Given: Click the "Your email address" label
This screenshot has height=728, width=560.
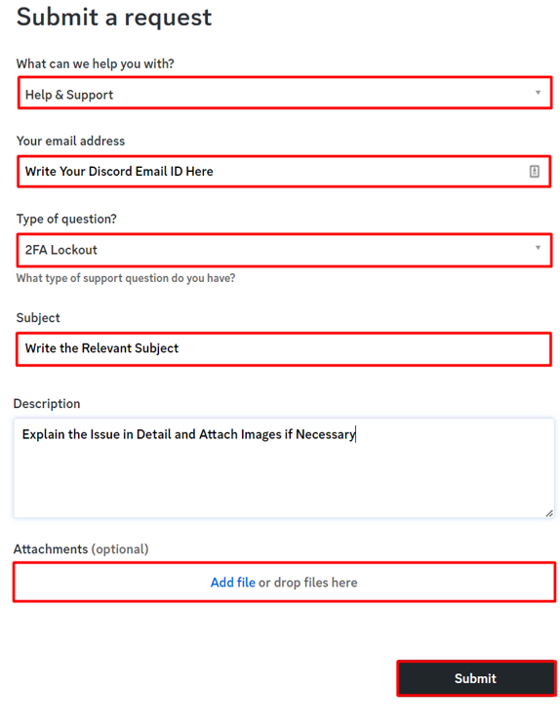Looking at the screenshot, I should tap(70, 141).
